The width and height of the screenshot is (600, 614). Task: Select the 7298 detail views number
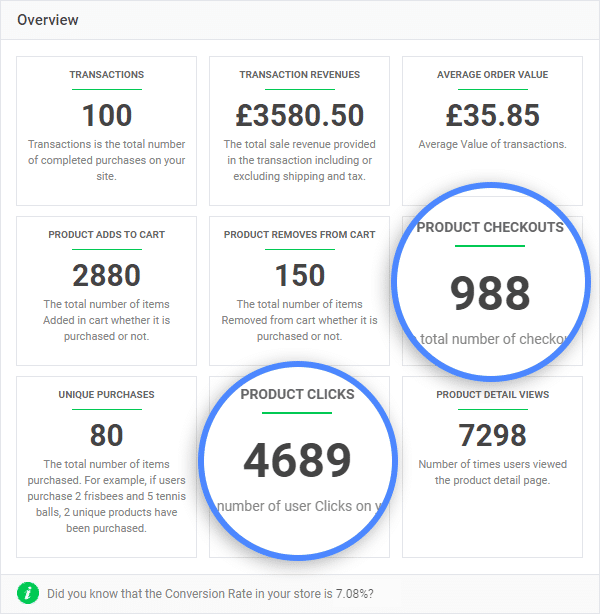tap(493, 435)
